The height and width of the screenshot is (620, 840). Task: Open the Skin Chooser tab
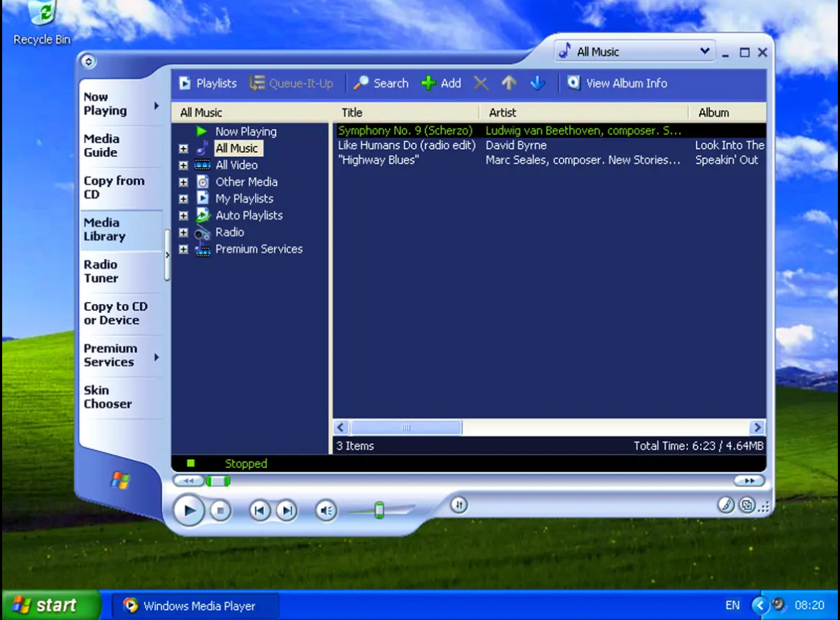pyautogui.click(x=120, y=398)
